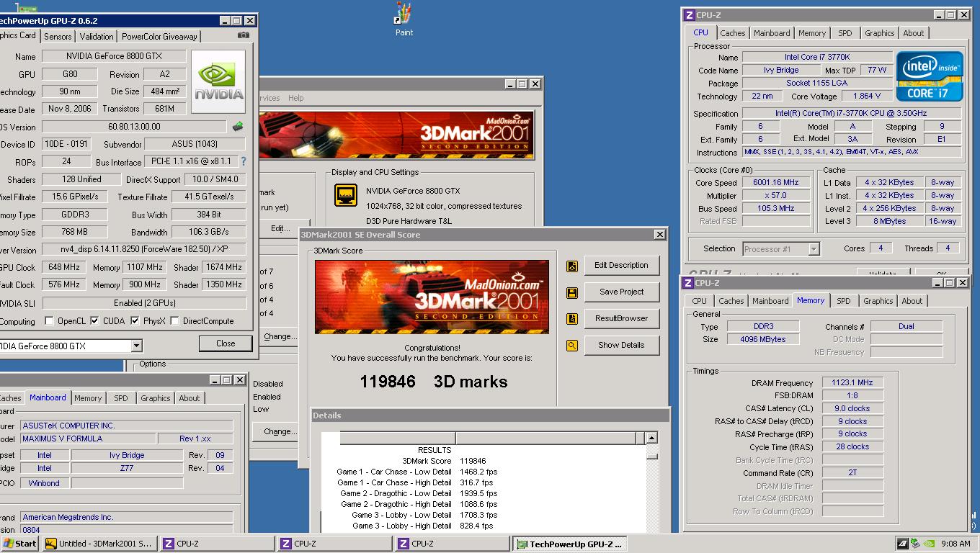Click the Game 2 - Dragothic - Low Detail row
This screenshot has width=980, height=553.
point(419,494)
